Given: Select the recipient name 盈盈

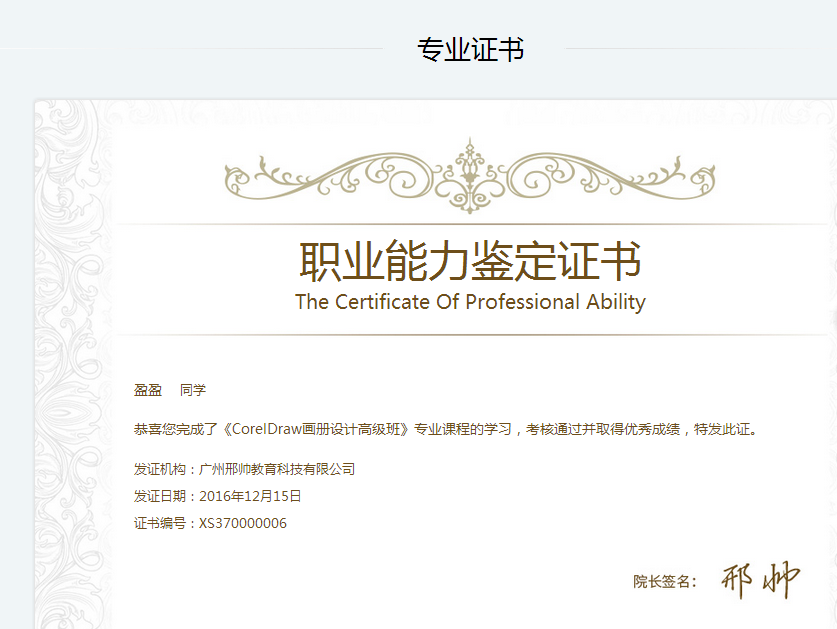Looking at the screenshot, I should coord(148,390).
